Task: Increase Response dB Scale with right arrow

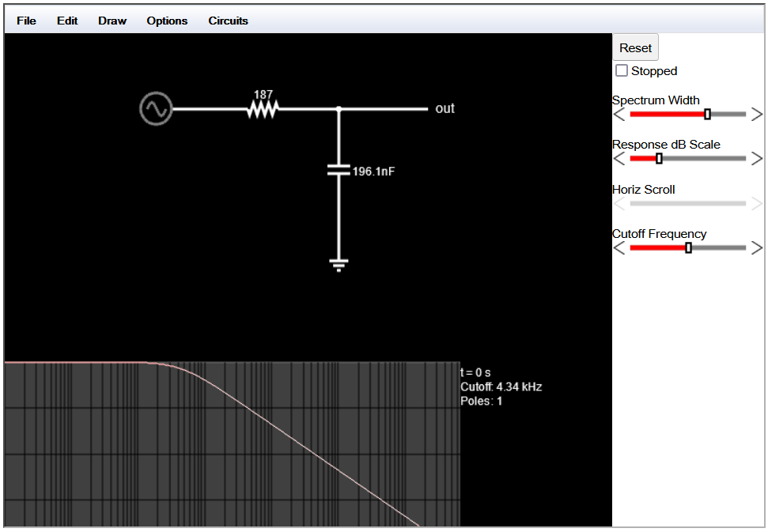Action: 757,159
